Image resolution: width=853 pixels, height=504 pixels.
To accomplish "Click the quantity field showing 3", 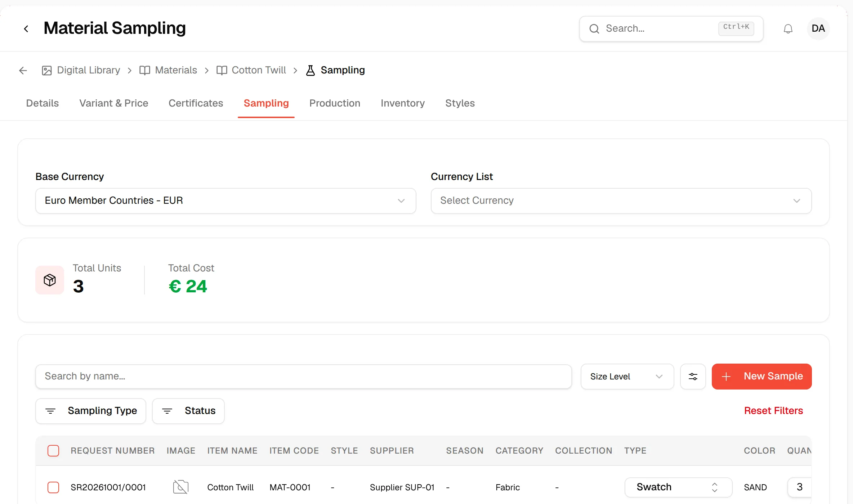I will tap(800, 487).
